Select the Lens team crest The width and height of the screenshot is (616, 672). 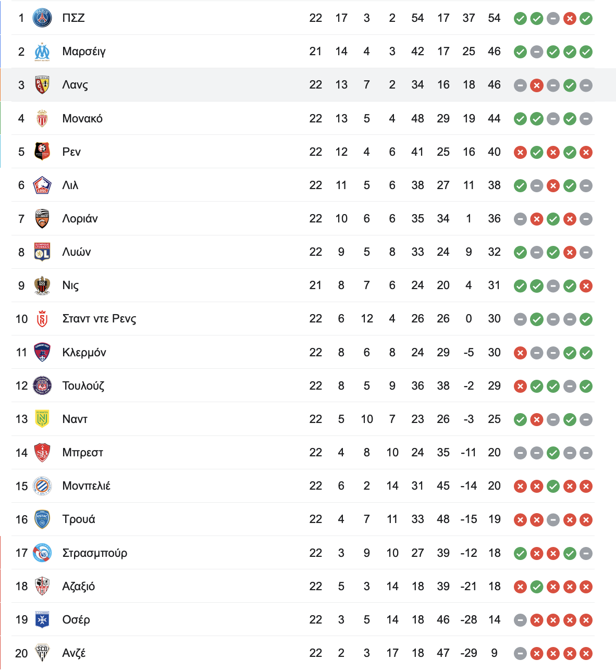pos(42,85)
